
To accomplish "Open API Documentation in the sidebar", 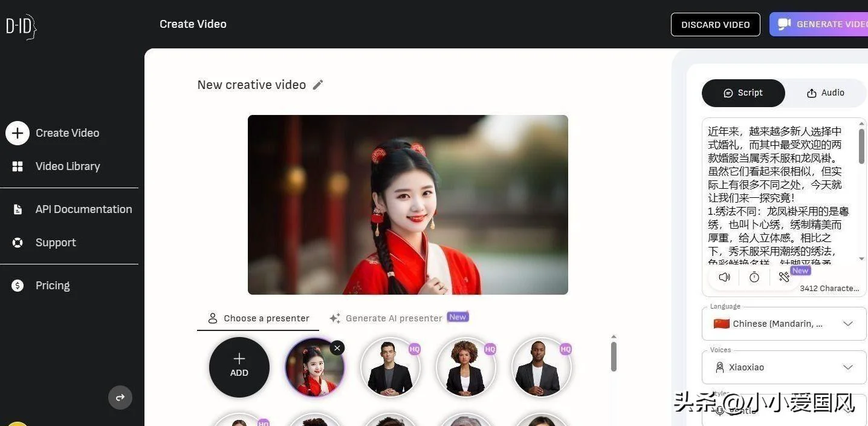I will pos(83,209).
